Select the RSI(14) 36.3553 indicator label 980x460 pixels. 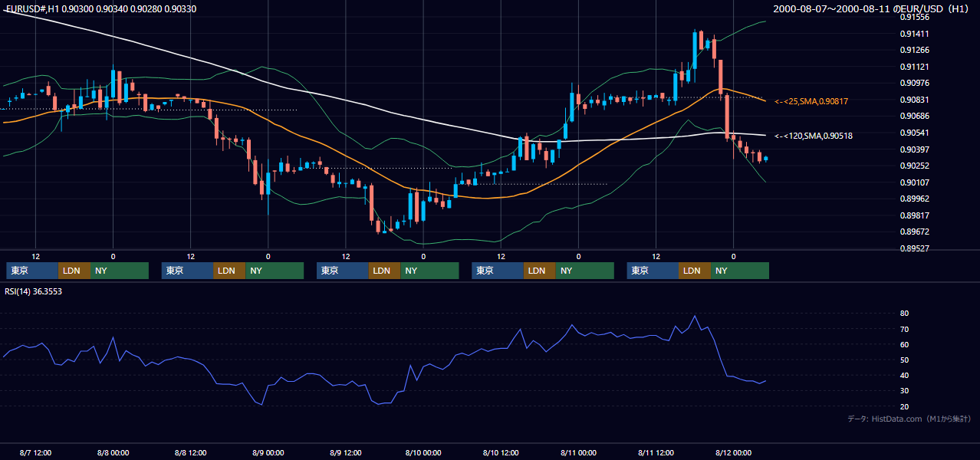(x=34, y=291)
